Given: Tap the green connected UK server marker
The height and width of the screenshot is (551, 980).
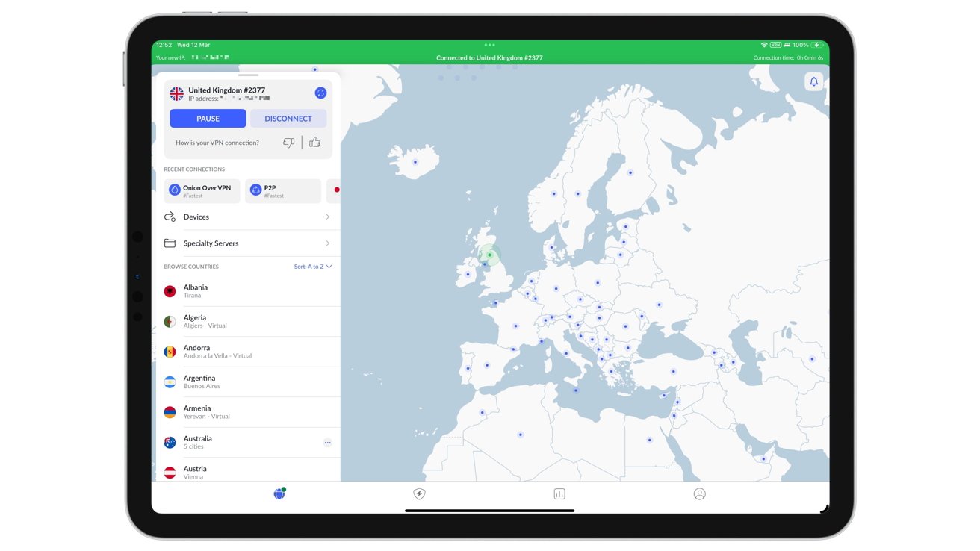Looking at the screenshot, I should [x=489, y=255].
